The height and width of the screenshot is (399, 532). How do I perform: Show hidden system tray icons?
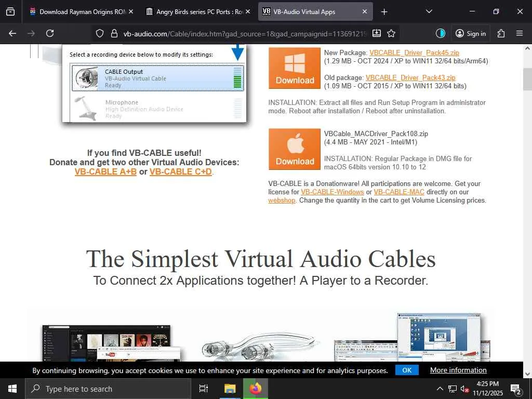pos(440,389)
